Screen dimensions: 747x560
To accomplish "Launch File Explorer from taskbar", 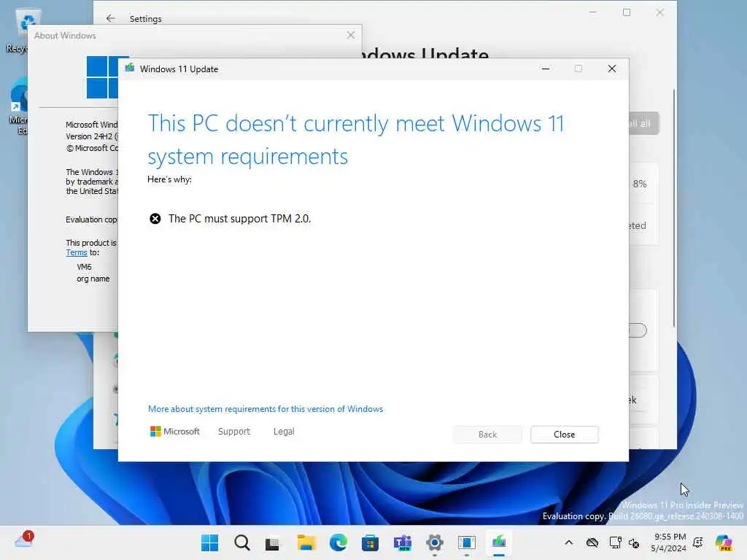I will (306, 542).
